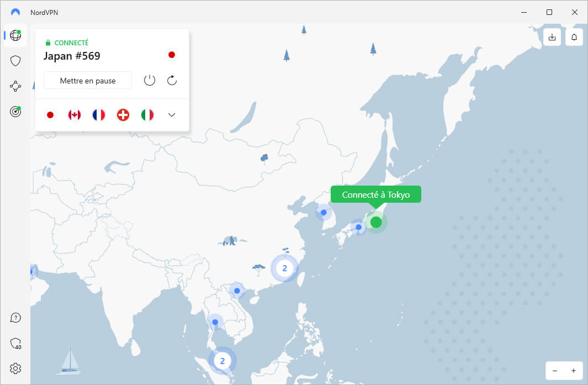The height and width of the screenshot is (385, 588).
Task: Open the VPN world map panel
Action: 15,36
